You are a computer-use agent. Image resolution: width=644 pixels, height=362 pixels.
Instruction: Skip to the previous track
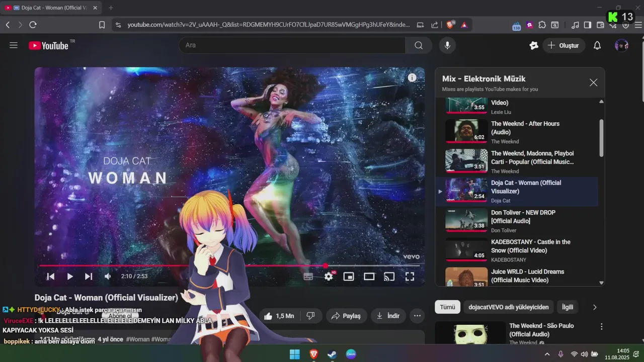pyautogui.click(x=50, y=276)
